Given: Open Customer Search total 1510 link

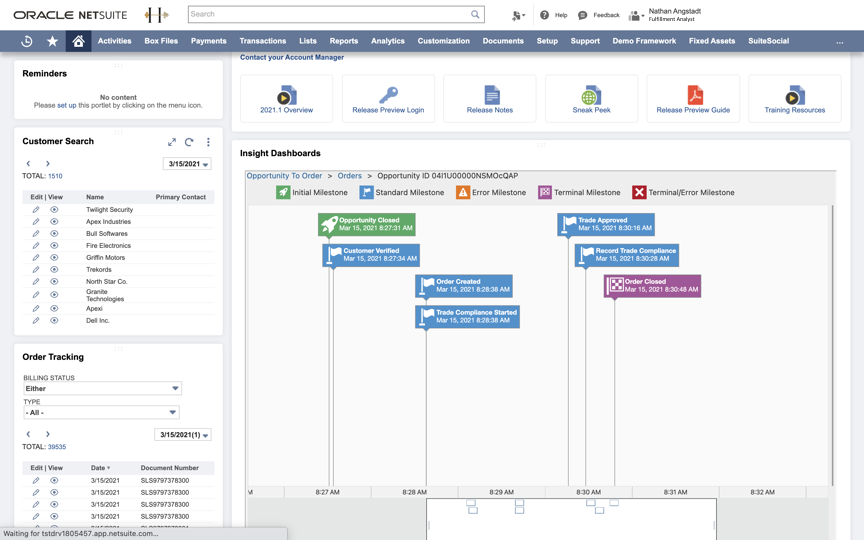Looking at the screenshot, I should (x=55, y=176).
